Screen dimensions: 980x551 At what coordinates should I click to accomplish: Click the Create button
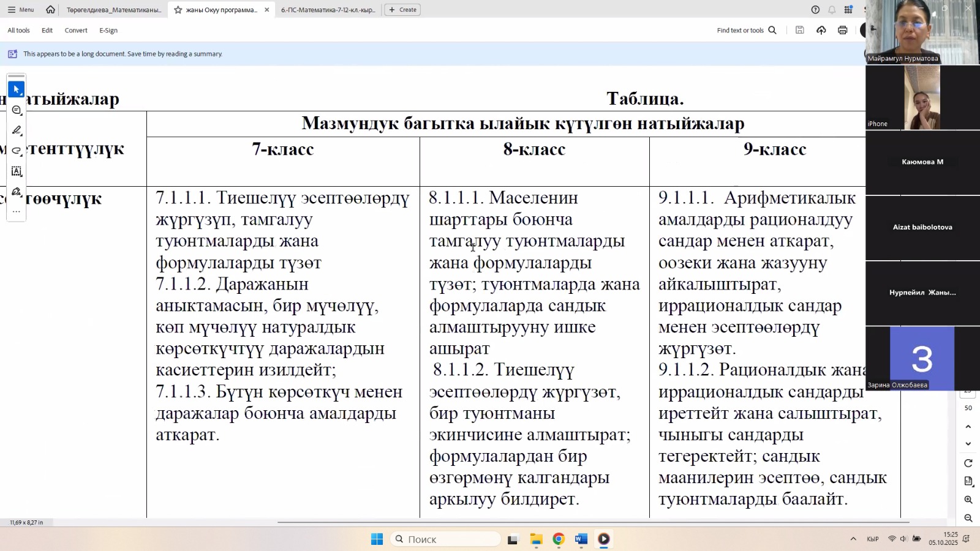402,10
